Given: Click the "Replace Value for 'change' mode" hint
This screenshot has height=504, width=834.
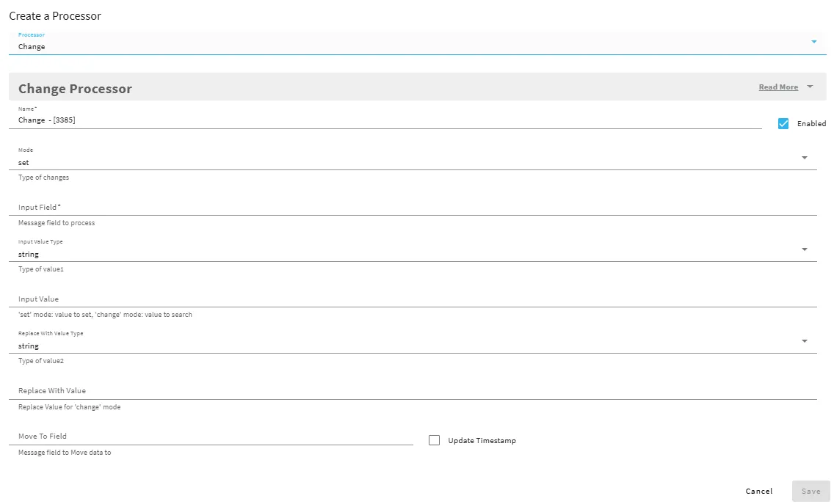Looking at the screenshot, I should 69,407.
